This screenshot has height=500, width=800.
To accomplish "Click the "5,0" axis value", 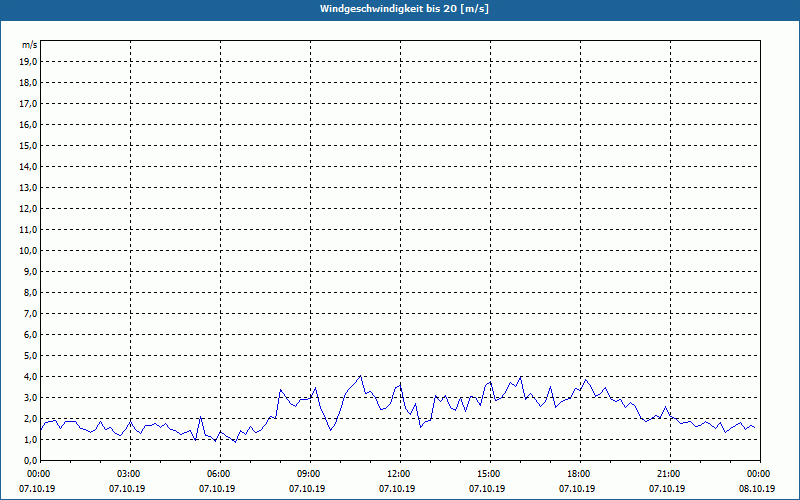I will tap(31, 356).
